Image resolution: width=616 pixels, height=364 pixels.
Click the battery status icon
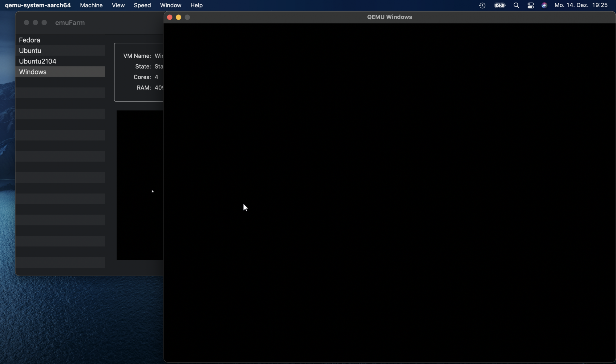(500, 5)
